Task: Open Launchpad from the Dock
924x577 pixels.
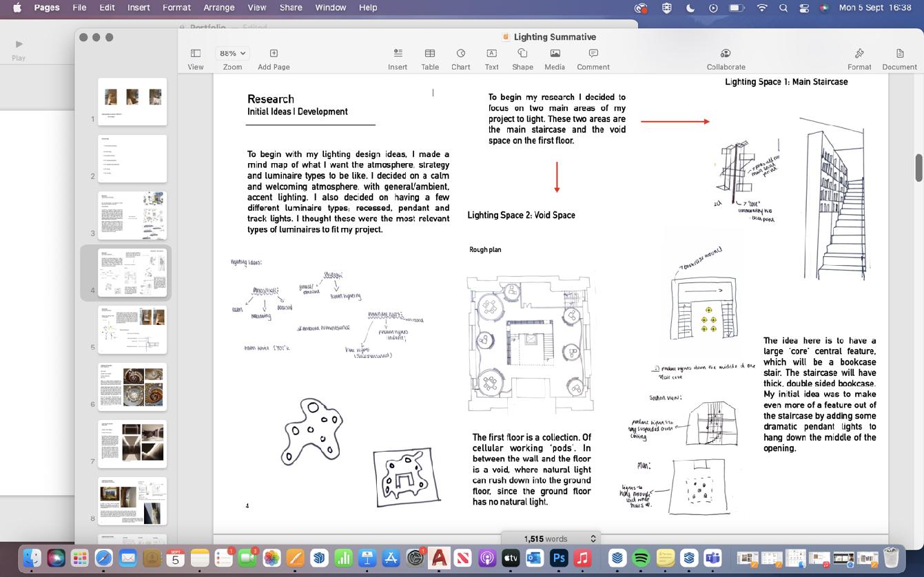Action: [x=80, y=558]
